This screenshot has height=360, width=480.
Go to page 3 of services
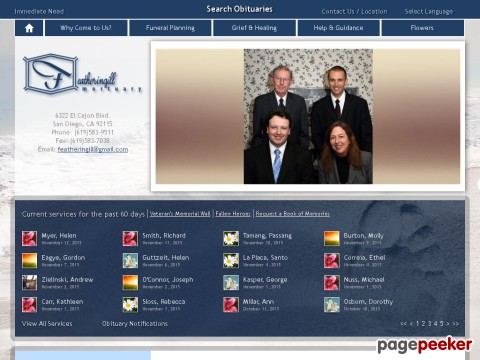(429, 323)
